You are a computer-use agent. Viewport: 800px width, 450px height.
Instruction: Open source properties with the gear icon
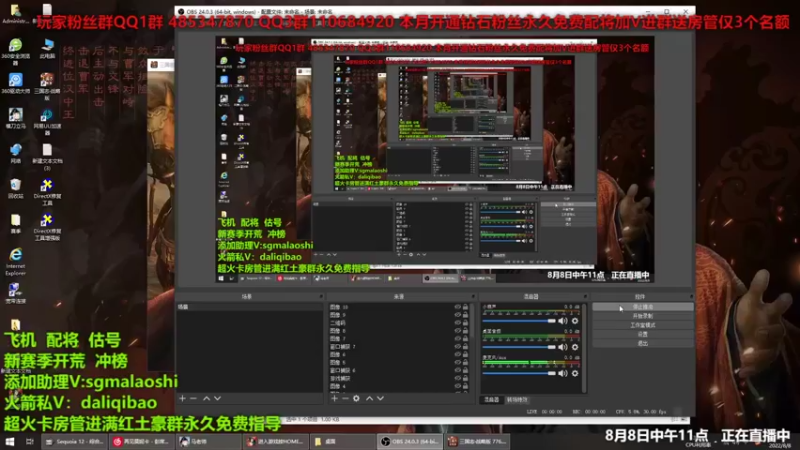click(x=356, y=398)
